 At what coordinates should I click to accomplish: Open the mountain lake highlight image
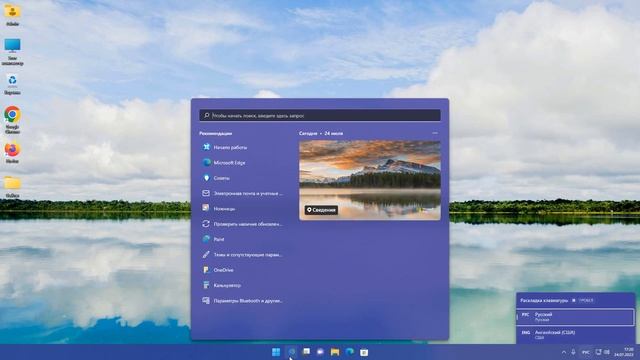(370, 180)
